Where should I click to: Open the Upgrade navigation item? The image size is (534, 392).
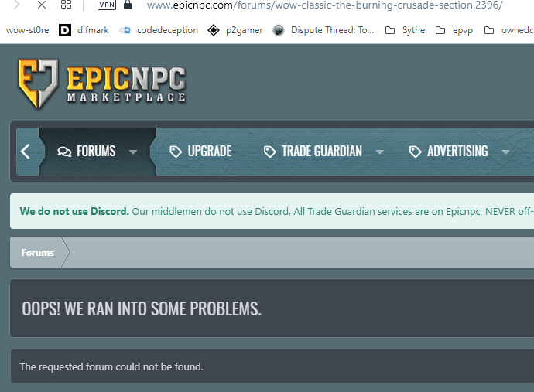(x=209, y=152)
